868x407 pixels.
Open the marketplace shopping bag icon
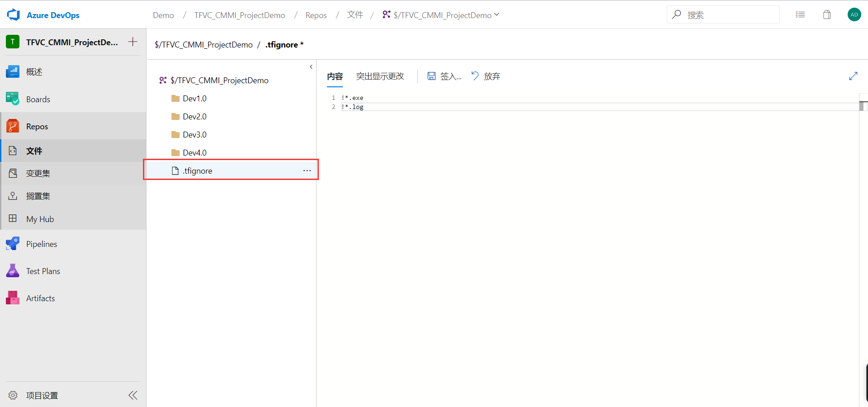(827, 14)
